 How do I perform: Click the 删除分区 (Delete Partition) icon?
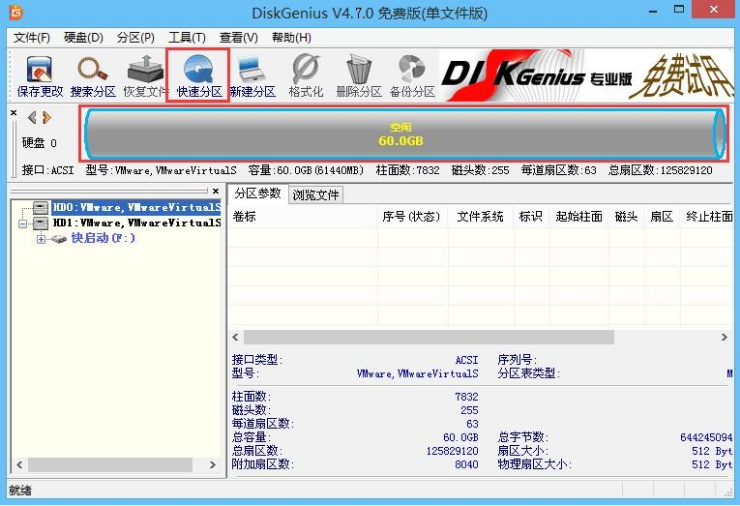tap(358, 75)
